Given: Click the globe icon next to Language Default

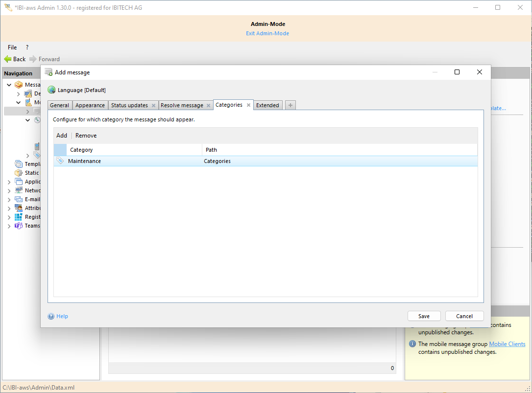Looking at the screenshot, I should pos(51,90).
